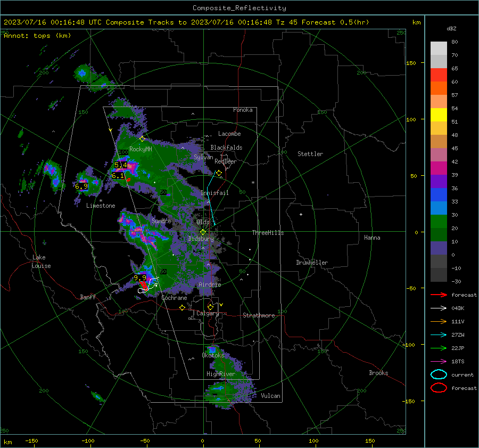Image resolution: width=479 pixels, height=448 pixels.
Task: Click the Vulcan label
Action: 270,396
